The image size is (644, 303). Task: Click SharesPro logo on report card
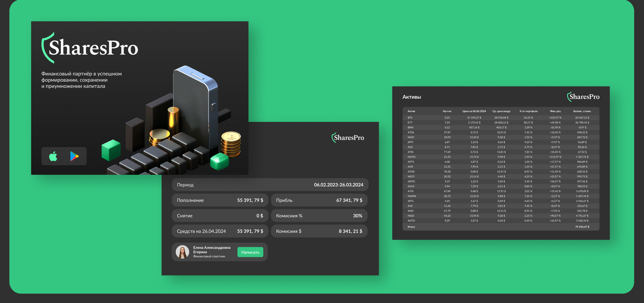click(x=348, y=138)
